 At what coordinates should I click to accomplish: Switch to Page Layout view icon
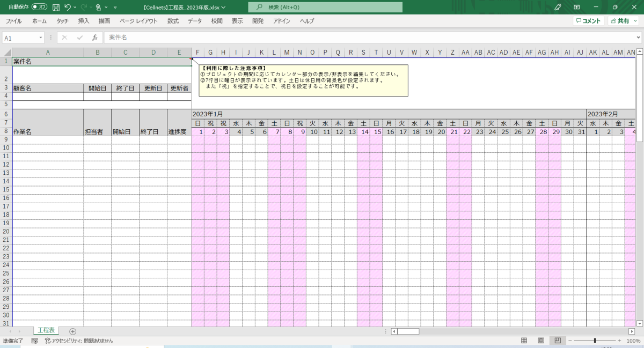point(541,340)
